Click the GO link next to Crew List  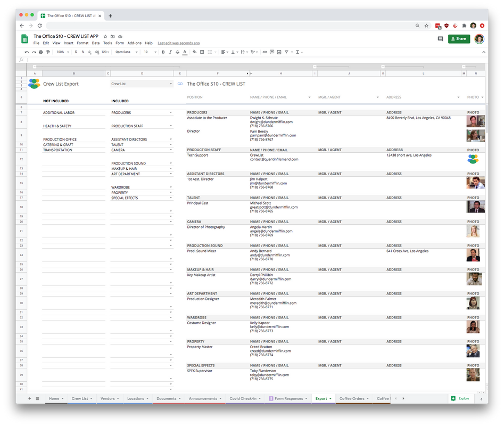[180, 84]
